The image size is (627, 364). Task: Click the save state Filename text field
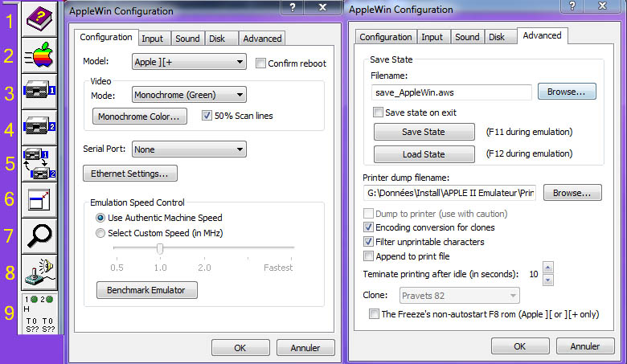click(451, 92)
